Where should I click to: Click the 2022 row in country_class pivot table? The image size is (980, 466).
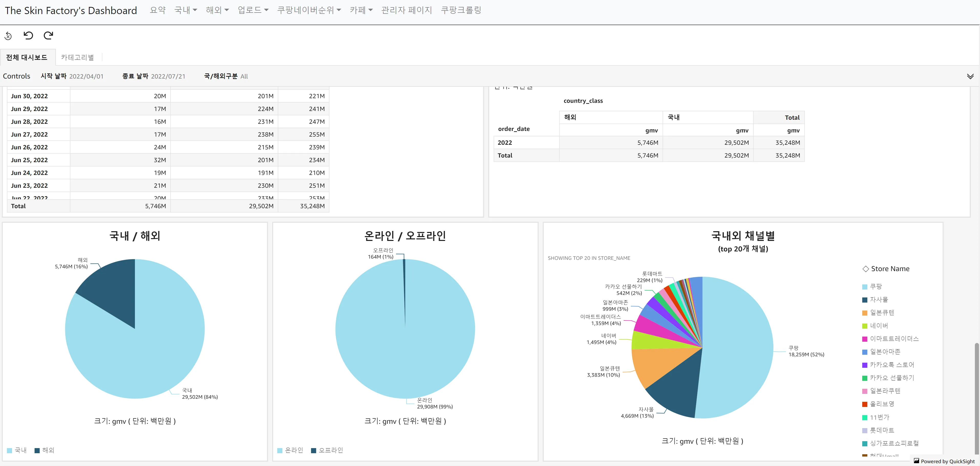click(x=649, y=143)
